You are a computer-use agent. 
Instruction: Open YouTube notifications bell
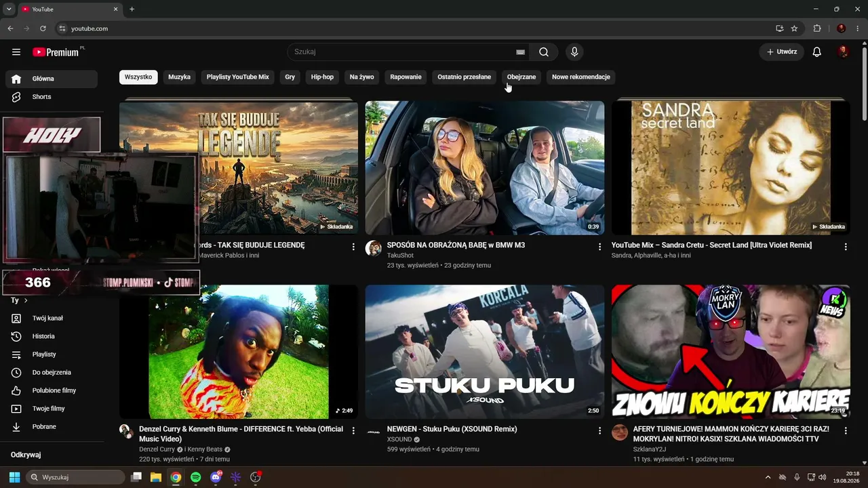click(817, 52)
